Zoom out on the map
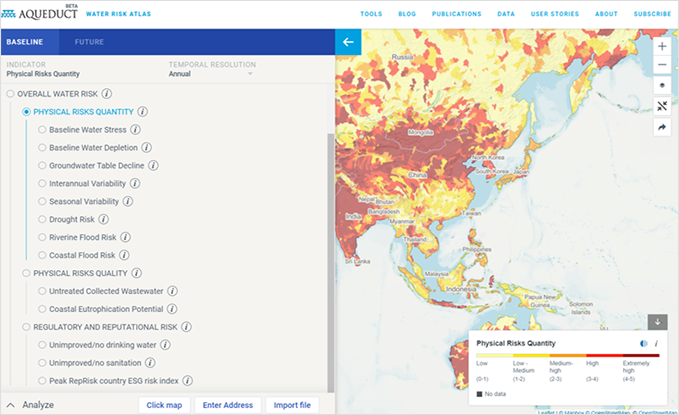 pyautogui.click(x=662, y=65)
